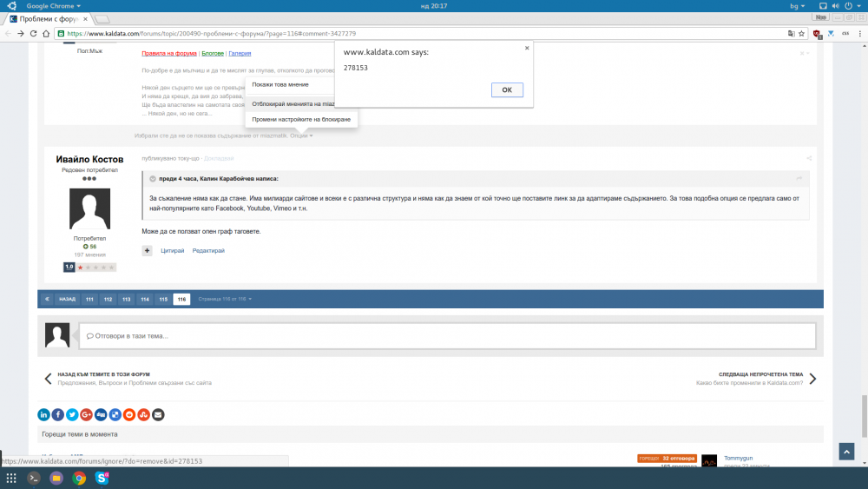868x489 pixels.
Task: Open the 'Блогове' signature link
Action: (x=213, y=53)
